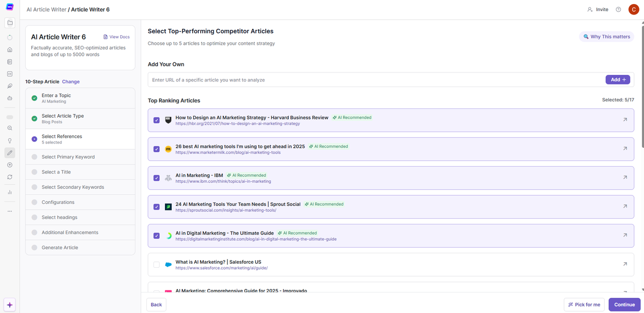Uncheck the Harvard Business Review article checkbox
Viewport: 644px width, 313px height.
click(x=156, y=120)
